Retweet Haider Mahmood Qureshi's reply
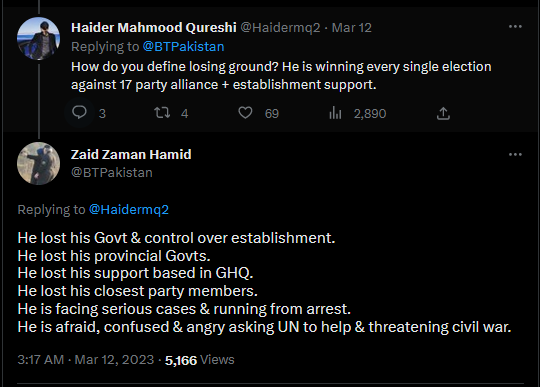The width and height of the screenshot is (540, 387). (162, 113)
